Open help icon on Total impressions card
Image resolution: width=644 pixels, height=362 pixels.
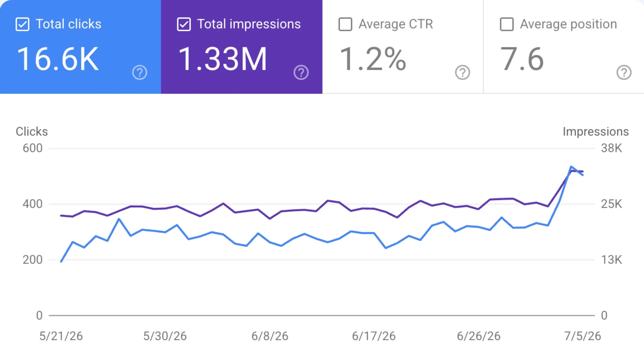(301, 72)
